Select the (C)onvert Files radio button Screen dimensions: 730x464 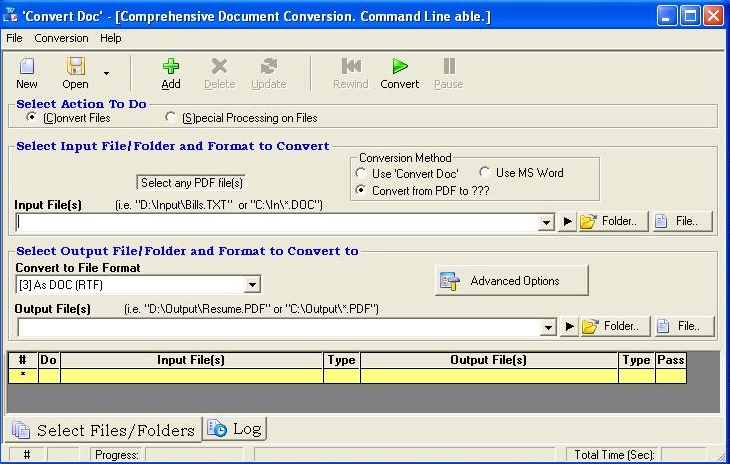tap(31, 117)
